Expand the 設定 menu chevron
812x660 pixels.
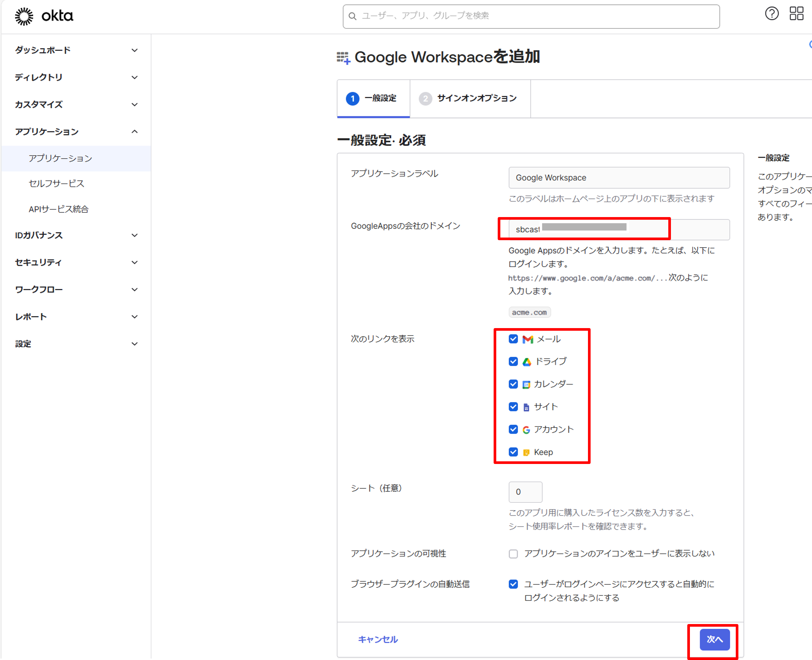[135, 344]
